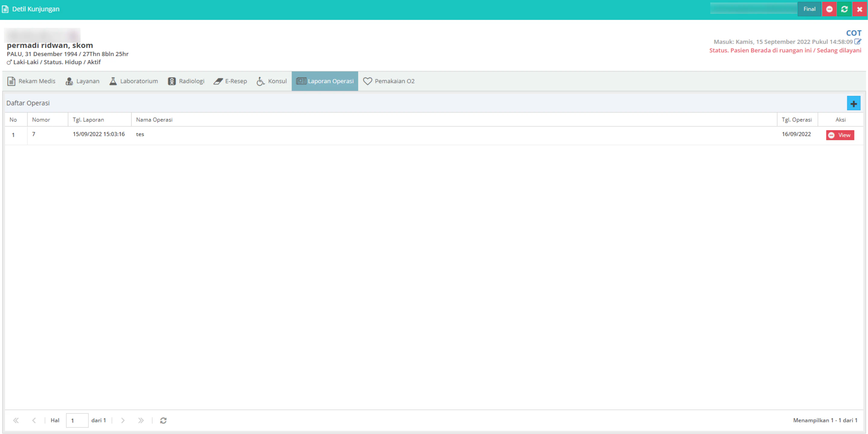
Task: Click the red View button for tes
Action: click(840, 135)
